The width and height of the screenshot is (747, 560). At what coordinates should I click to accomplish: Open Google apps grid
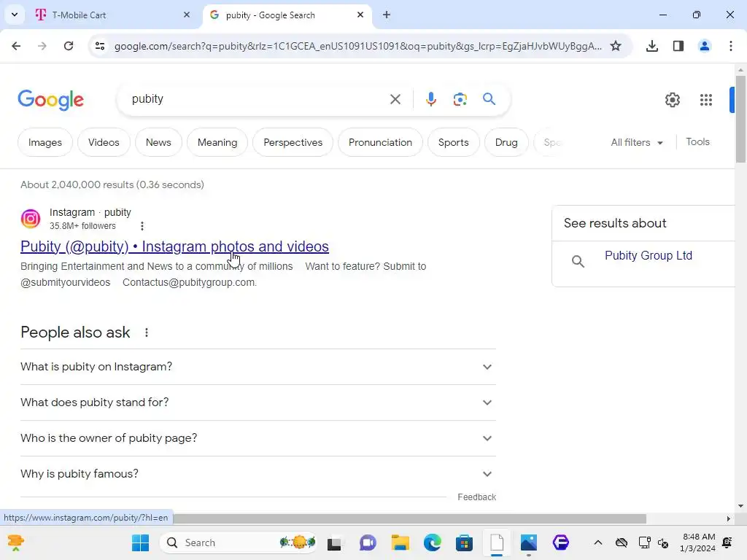705,99
